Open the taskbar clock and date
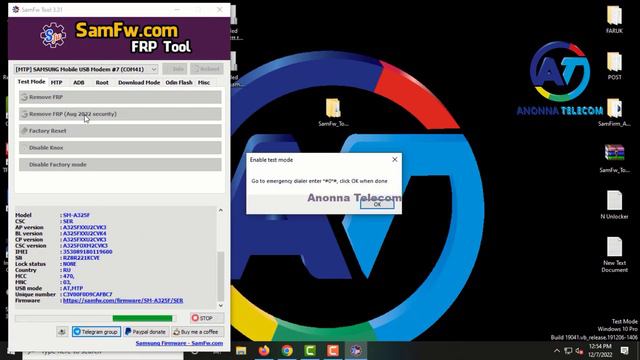640x360 pixels. 600,351
